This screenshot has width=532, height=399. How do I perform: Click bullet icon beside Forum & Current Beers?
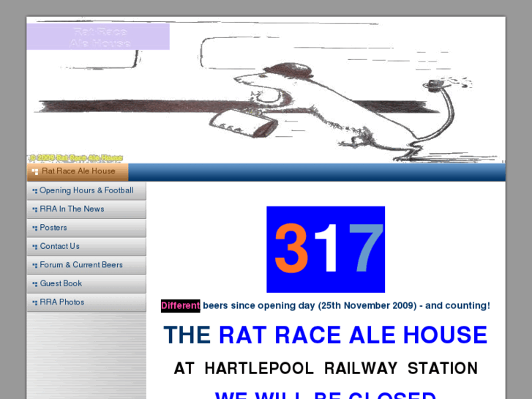[35, 266]
